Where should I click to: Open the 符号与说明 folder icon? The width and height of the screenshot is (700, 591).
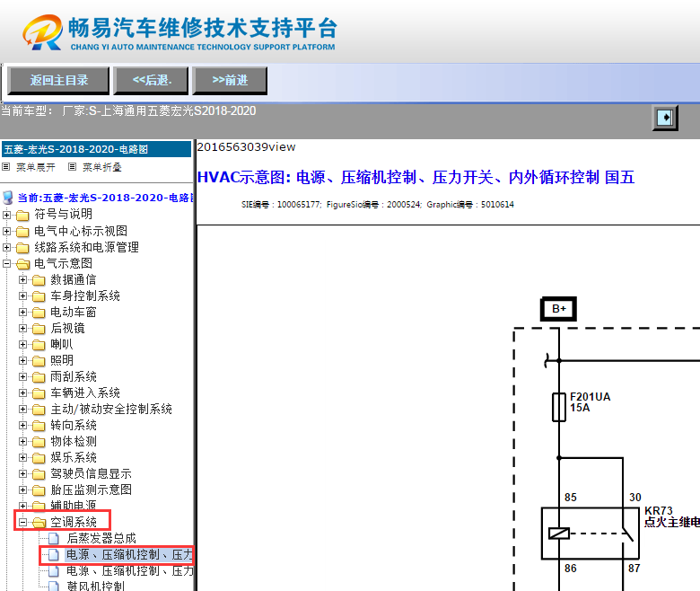[22, 216]
